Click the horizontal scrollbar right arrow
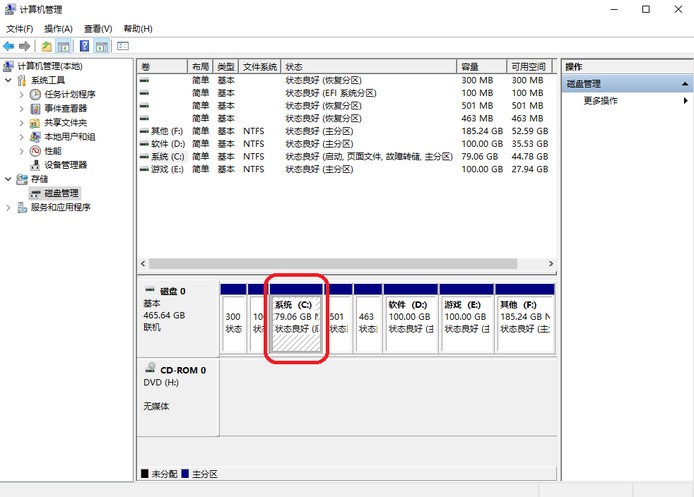 click(551, 264)
